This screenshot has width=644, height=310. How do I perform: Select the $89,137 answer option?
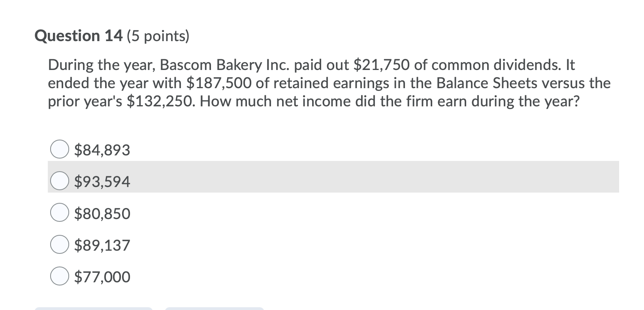coord(59,245)
